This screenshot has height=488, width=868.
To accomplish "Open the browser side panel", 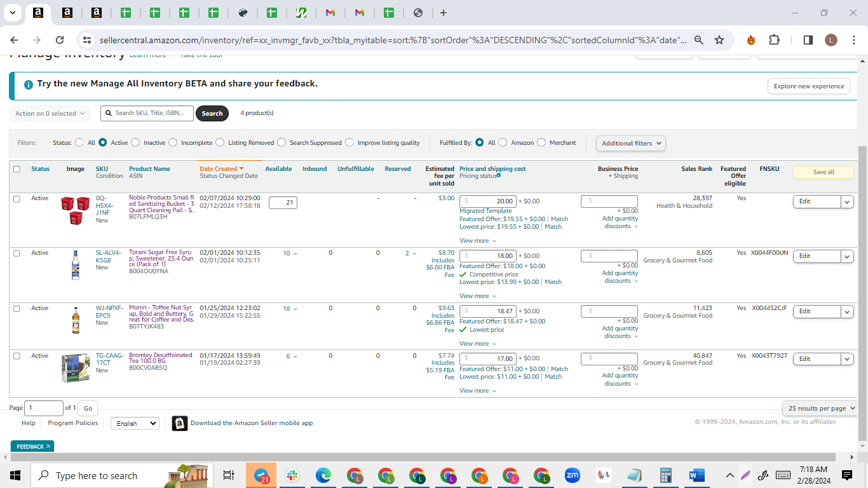I will [808, 40].
